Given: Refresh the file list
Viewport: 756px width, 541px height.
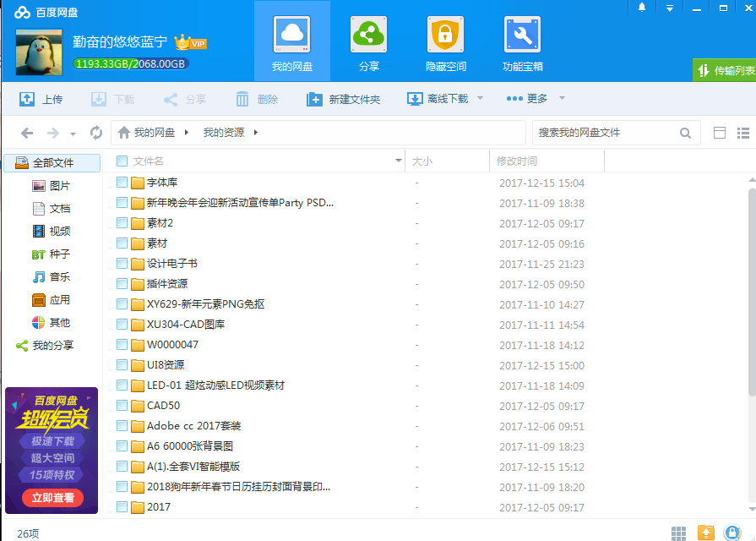Looking at the screenshot, I should coord(96,132).
